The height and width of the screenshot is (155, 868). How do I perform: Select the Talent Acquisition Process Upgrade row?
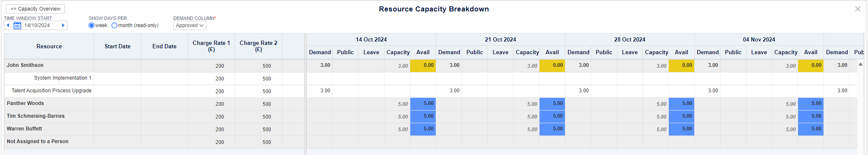154,91
